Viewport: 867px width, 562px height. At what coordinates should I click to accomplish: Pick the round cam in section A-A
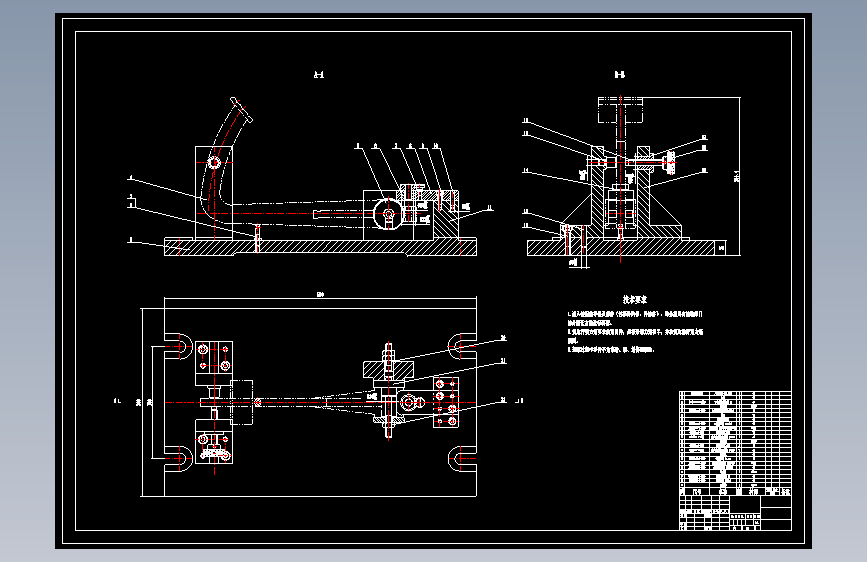[x=388, y=214]
